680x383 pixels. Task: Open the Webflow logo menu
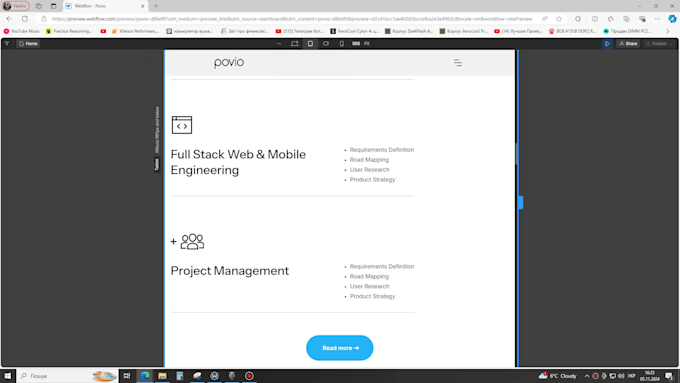pyautogui.click(x=7, y=43)
